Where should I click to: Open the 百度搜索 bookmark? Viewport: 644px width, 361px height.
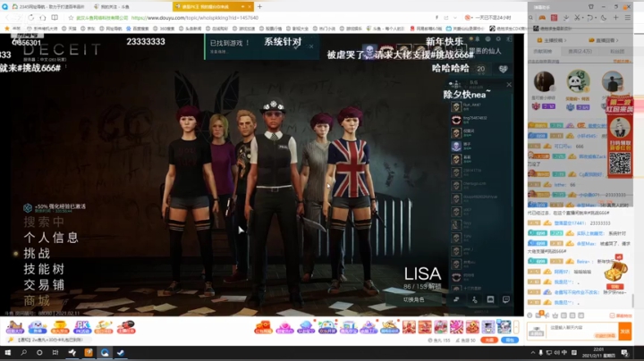click(x=138, y=29)
